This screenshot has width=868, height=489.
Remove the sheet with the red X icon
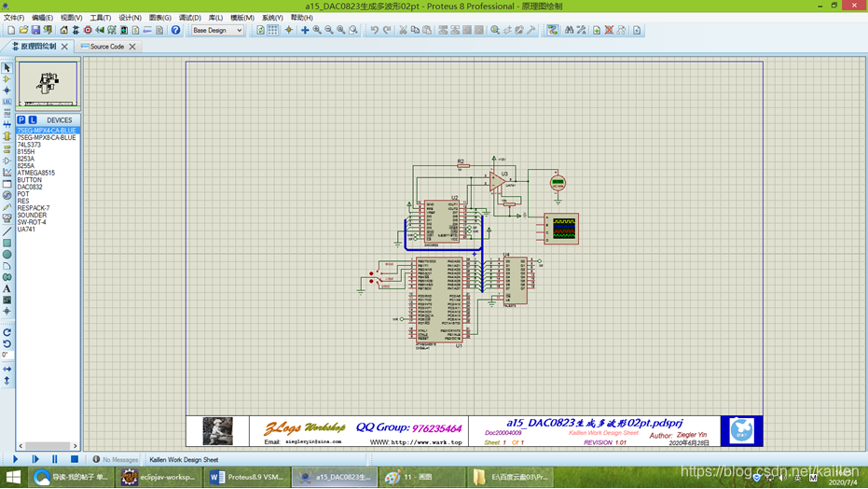[609, 30]
